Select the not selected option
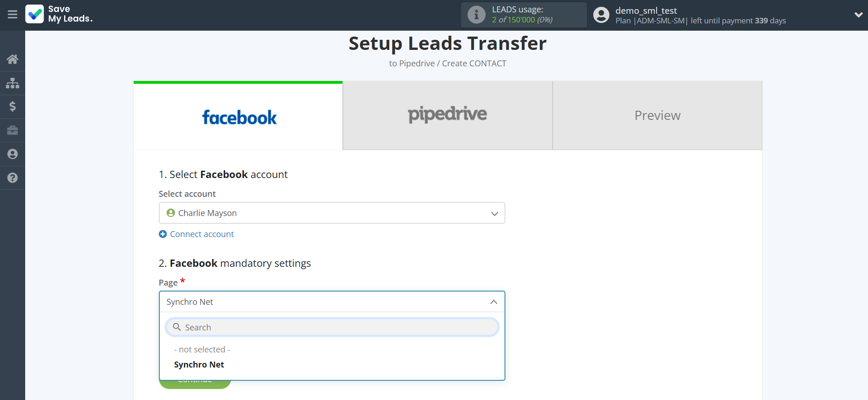The height and width of the screenshot is (400, 868). click(x=201, y=349)
